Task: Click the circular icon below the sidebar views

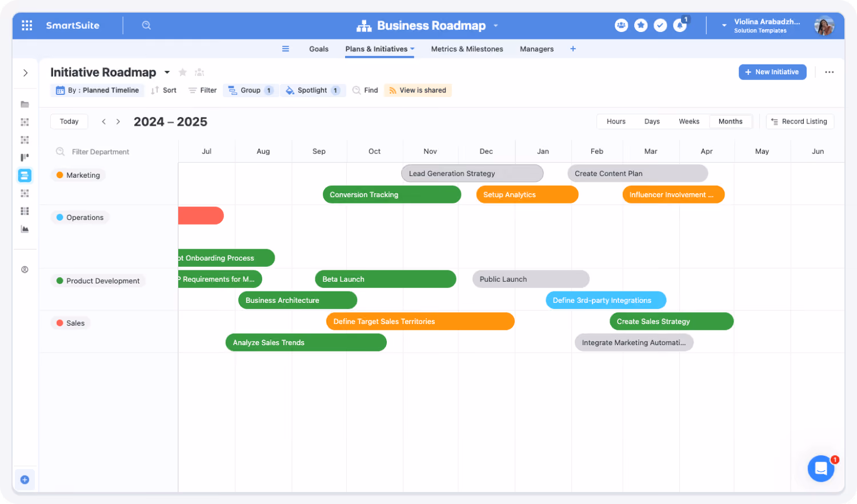Action: point(25,269)
